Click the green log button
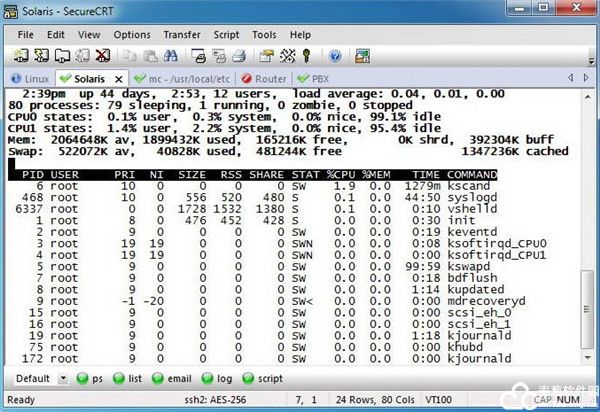Viewport: 600px width, 412px height. coord(217,378)
